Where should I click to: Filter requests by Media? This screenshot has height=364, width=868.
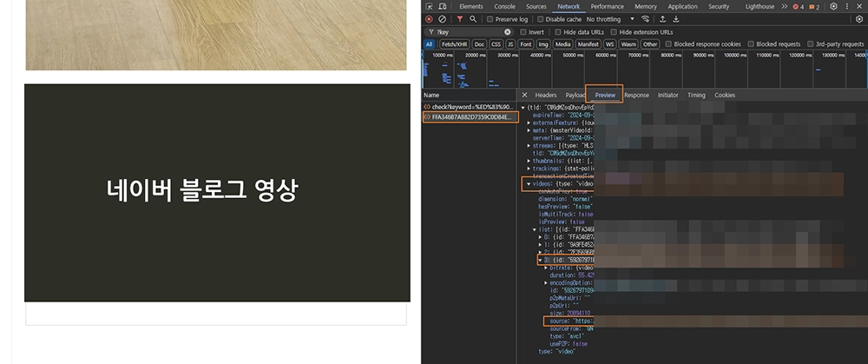[x=563, y=44]
